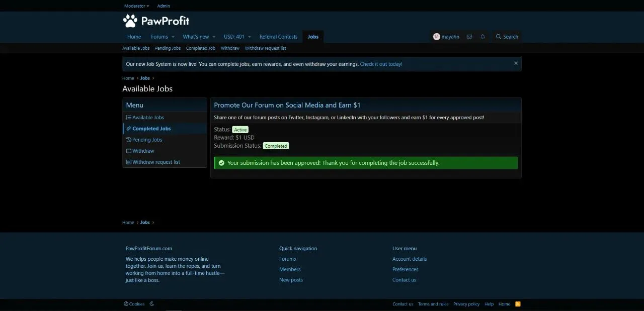The image size is (644, 311).
Task: Open the RSS feed icon
Action: (x=518, y=304)
